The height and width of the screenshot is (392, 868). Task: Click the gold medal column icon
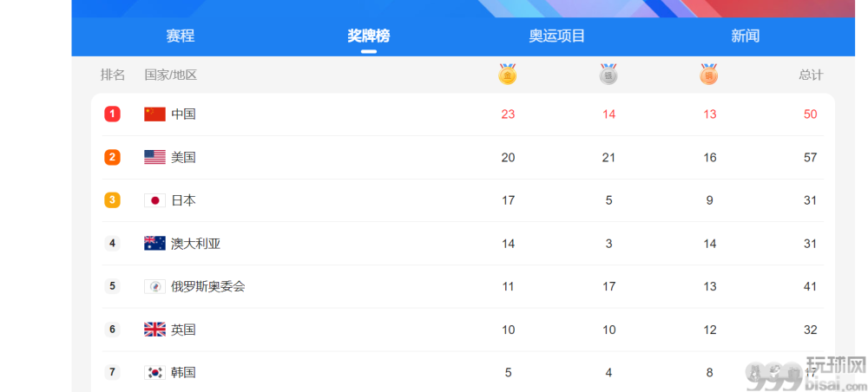tap(507, 74)
